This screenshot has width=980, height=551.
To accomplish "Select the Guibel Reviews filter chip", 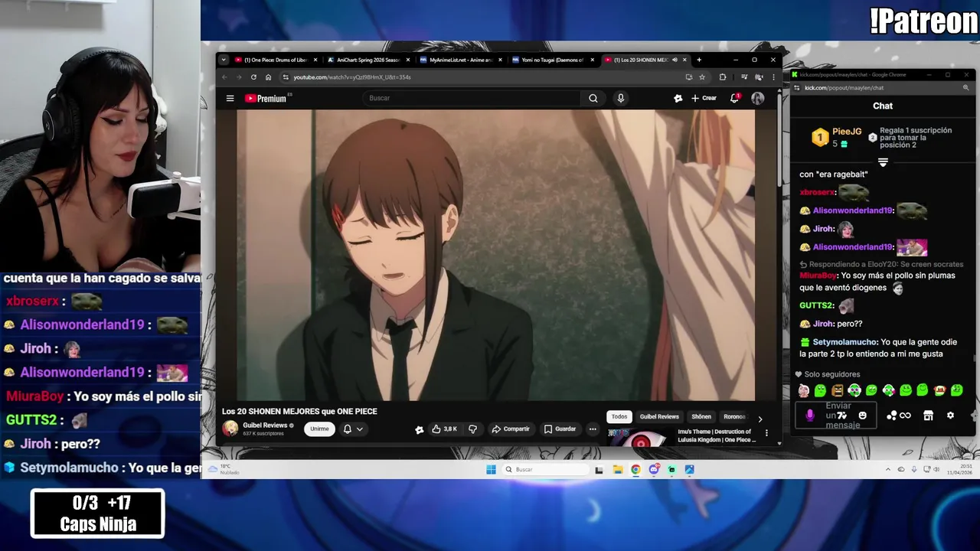I will (x=659, y=416).
